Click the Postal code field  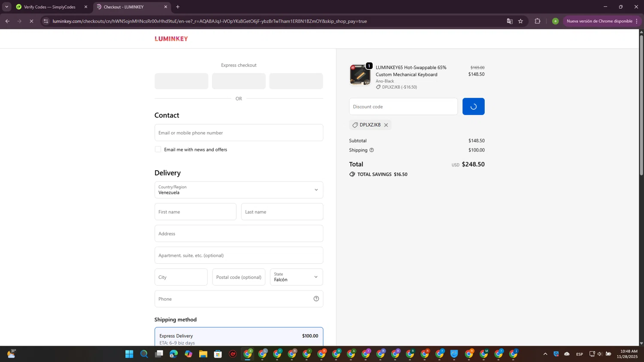coord(239,277)
